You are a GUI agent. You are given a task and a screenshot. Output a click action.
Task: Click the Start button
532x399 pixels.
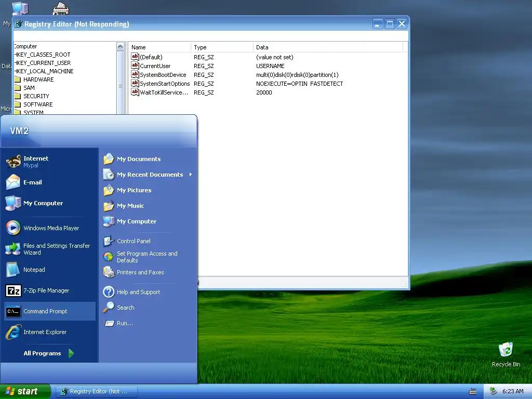pos(25,391)
